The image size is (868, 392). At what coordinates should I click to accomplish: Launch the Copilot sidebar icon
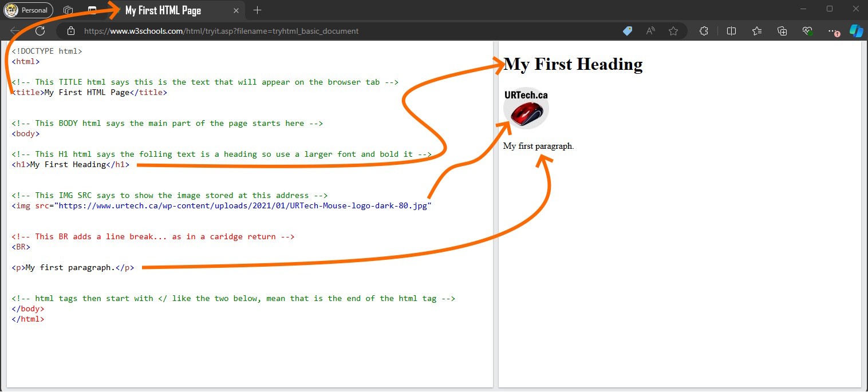856,31
